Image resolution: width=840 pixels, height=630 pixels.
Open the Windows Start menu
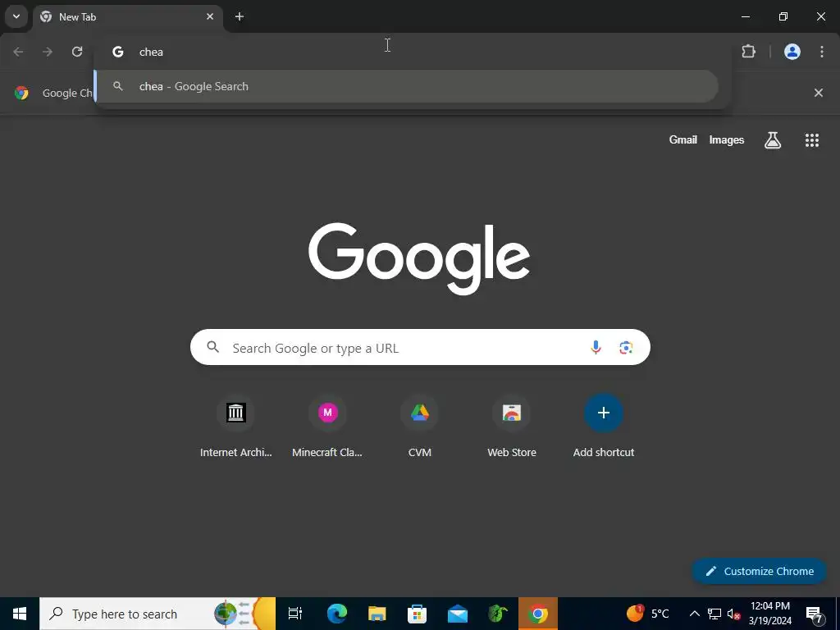click(20, 614)
